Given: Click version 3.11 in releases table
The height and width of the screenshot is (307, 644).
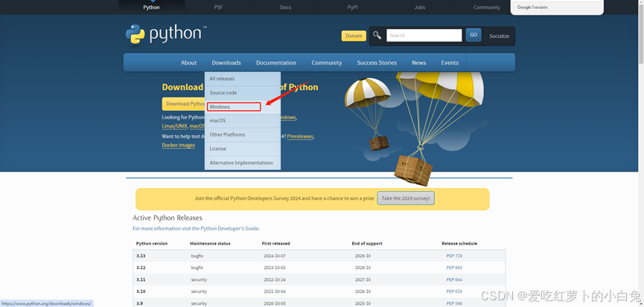Looking at the screenshot, I should tap(141, 279).
